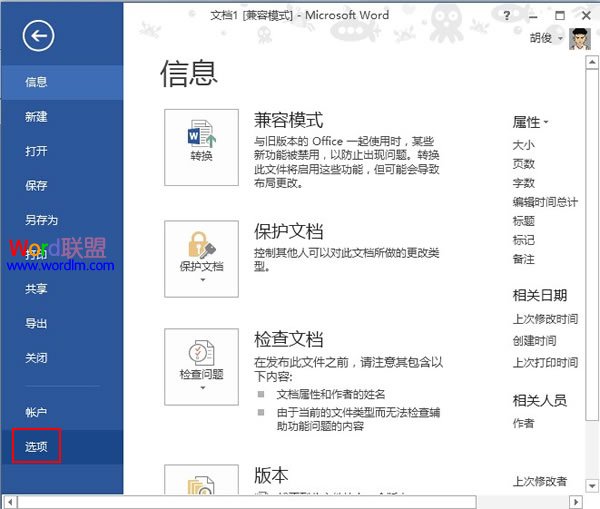Image resolution: width=600 pixels, height=509 pixels.
Task: Select the Info (信息) tab
Action: click(36, 82)
